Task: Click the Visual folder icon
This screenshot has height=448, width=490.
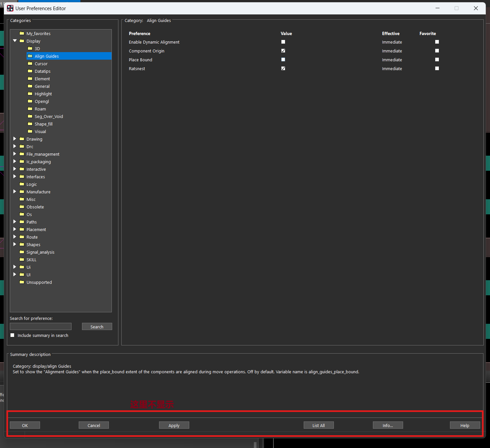Action: point(30,131)
